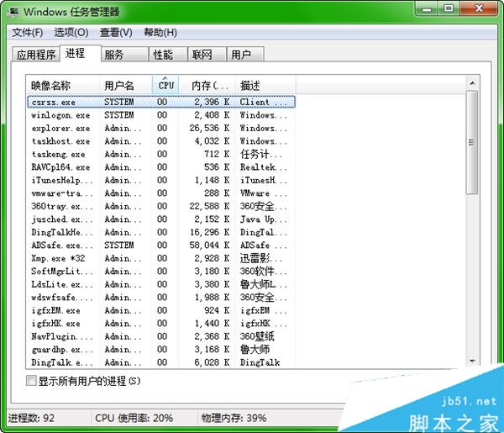
Task: Switch to the 进程 tab
Action: tap(81, 53)
